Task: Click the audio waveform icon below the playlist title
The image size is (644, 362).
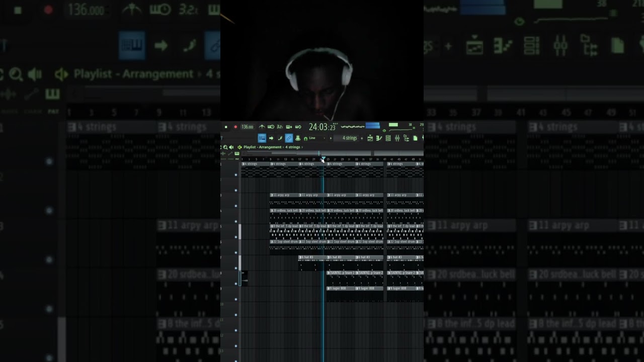Action: [223, 153]
